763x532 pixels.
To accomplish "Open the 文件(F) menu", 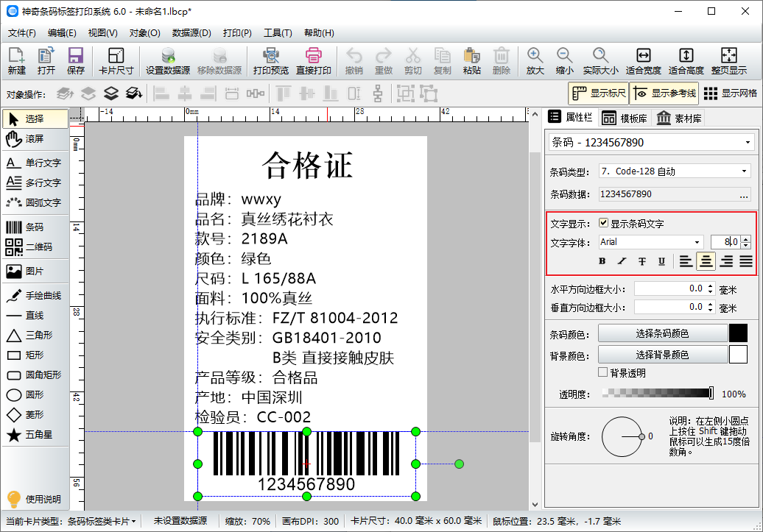I will (22, 33).
